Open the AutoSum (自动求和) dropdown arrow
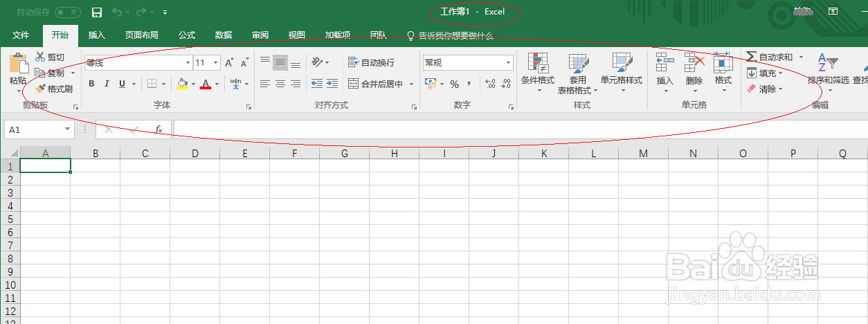This screenshot has height=324, width=868. pos(801,57)
